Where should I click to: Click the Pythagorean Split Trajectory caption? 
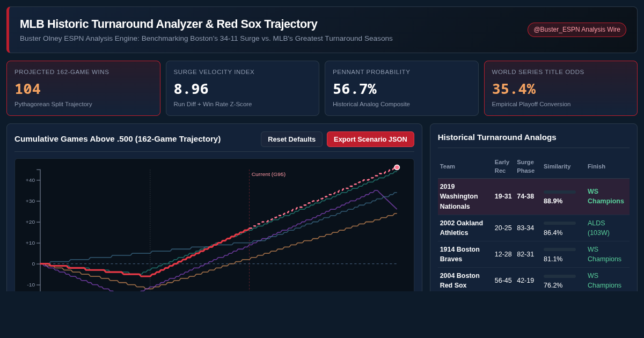point(53,104)
